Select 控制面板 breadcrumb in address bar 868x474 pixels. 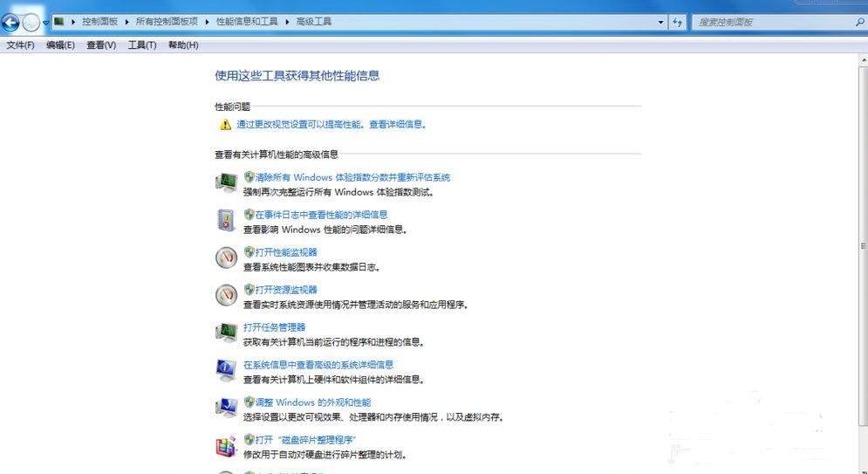pos(100,22)
